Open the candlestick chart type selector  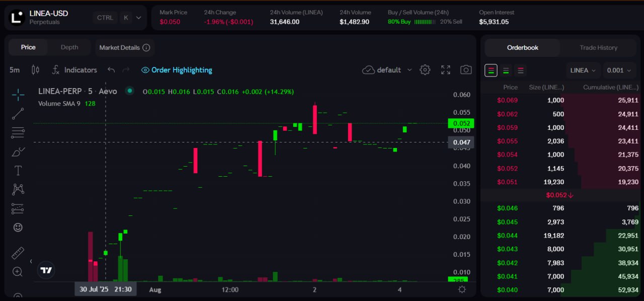pyautogui.click(x=35, y=70)
